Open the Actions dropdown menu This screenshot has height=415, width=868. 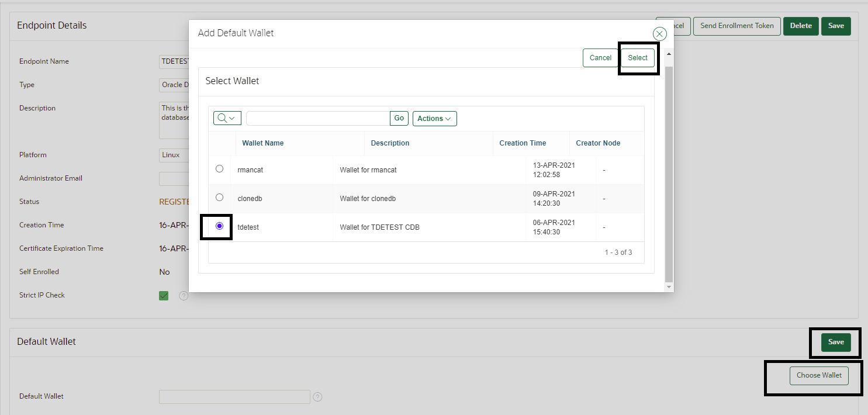[434, 118]
